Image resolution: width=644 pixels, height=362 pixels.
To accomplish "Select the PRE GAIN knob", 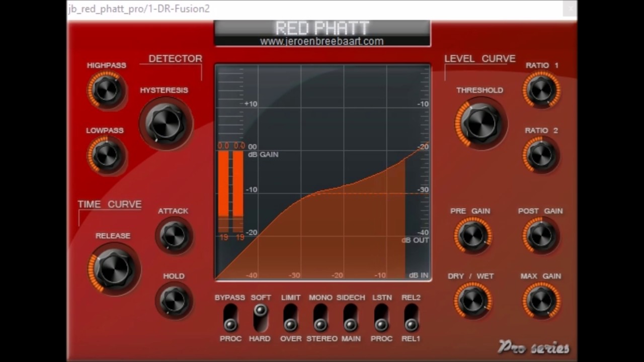I will point(472,236).
